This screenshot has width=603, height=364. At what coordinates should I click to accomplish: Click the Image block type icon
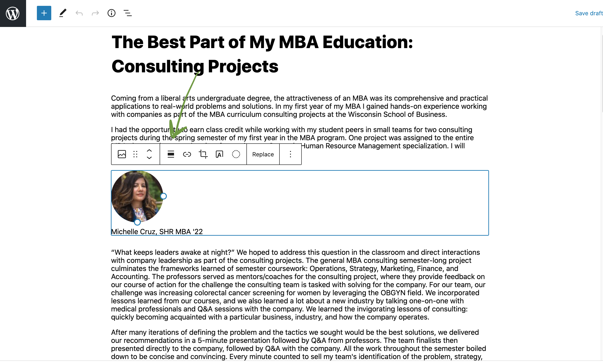pyautogui.click(x=122, y=154)
